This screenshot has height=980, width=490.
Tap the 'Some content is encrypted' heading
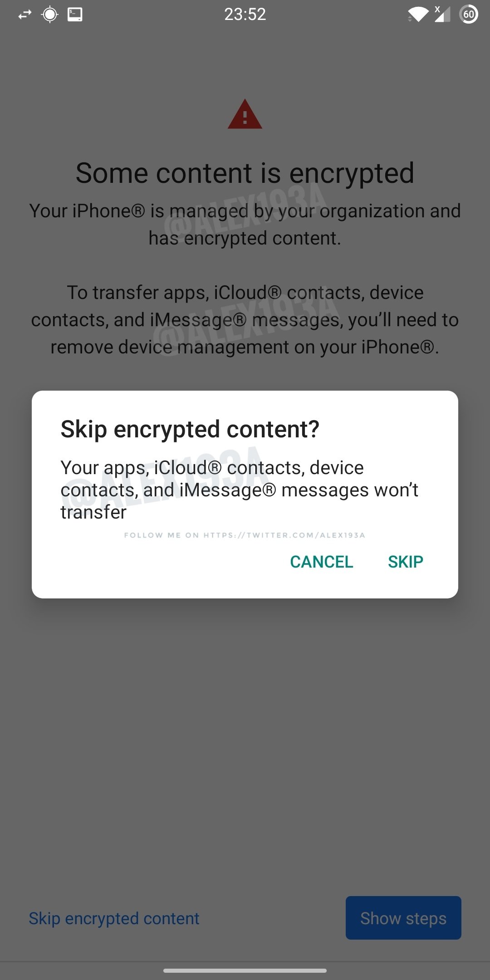(245, 173)
